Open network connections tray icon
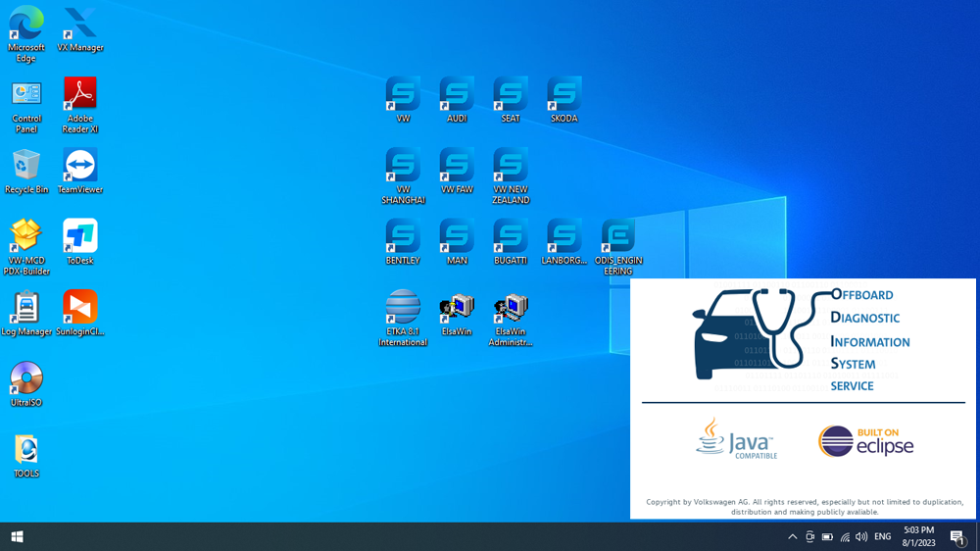980x551 pixels. point(845,536)
